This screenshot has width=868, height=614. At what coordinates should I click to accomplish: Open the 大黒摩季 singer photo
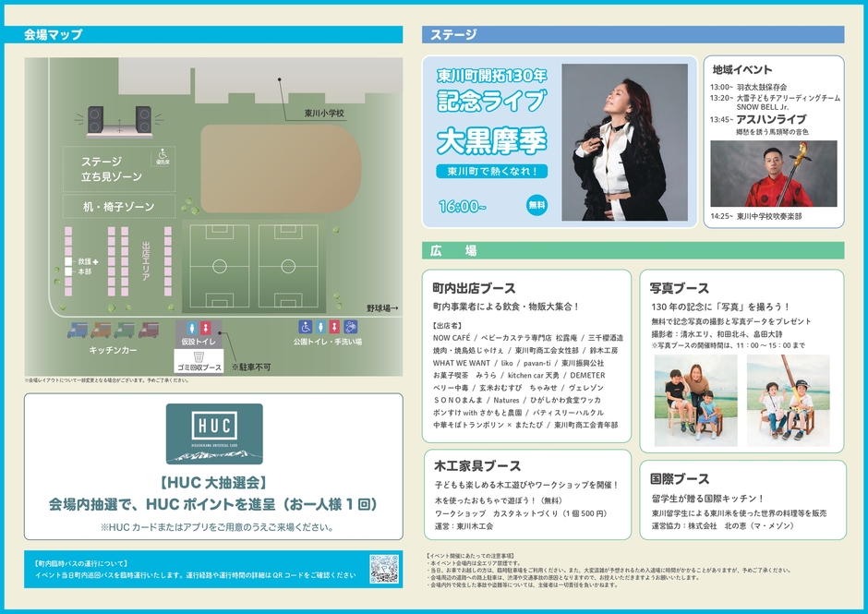[x=623, y=145]
